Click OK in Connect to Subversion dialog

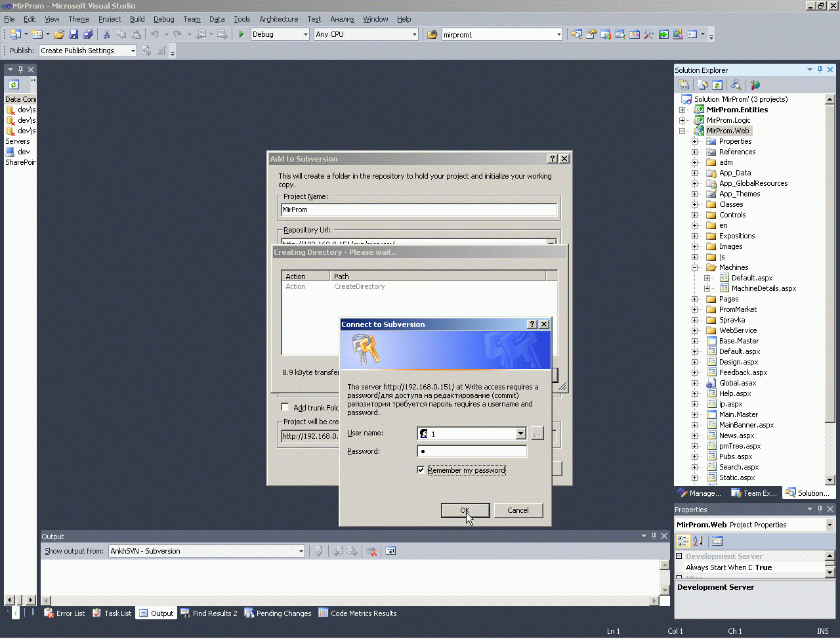(x=465, y=510)
